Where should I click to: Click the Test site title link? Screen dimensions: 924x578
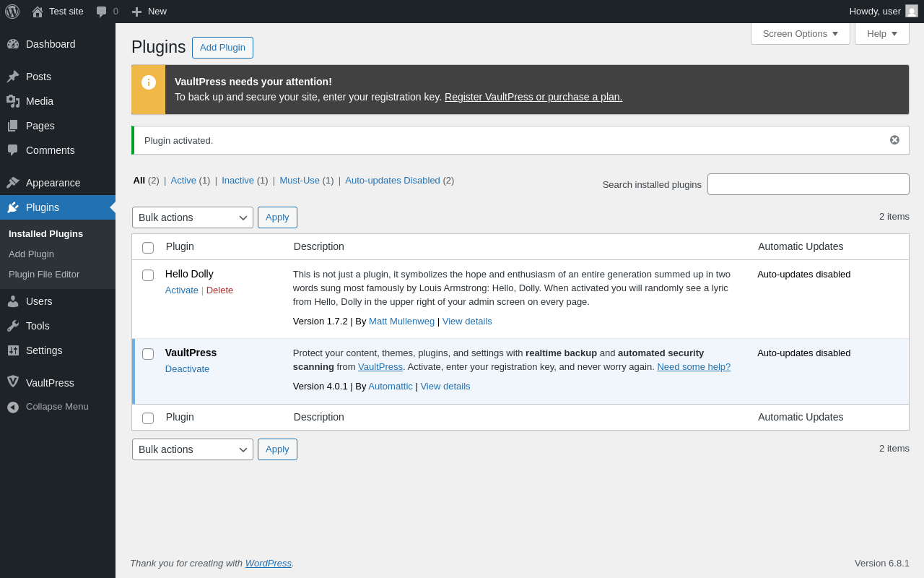tap(66, 12)
